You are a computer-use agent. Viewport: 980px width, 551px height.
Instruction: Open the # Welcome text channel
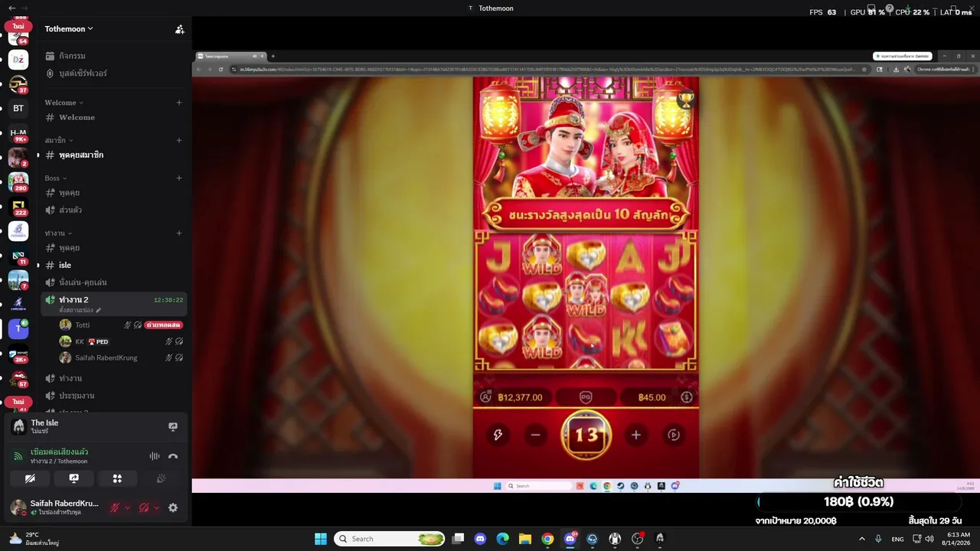(115, 117)
